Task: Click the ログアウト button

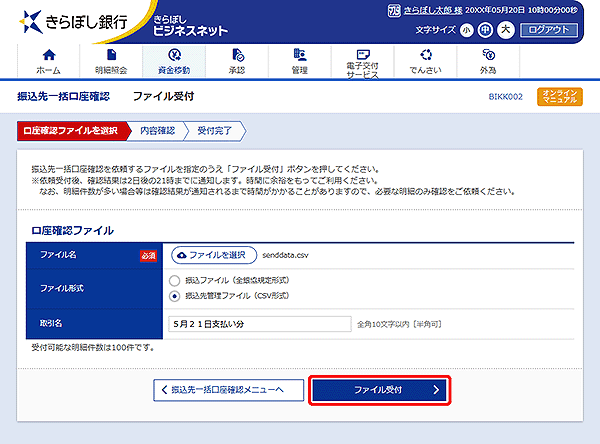Action: click(549, 30)
